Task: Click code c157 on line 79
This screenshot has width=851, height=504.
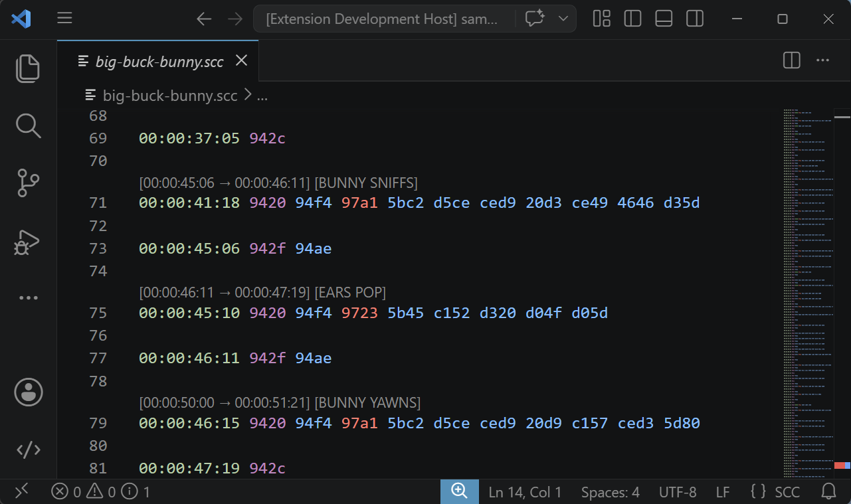Action: click(x=590, y=423)
